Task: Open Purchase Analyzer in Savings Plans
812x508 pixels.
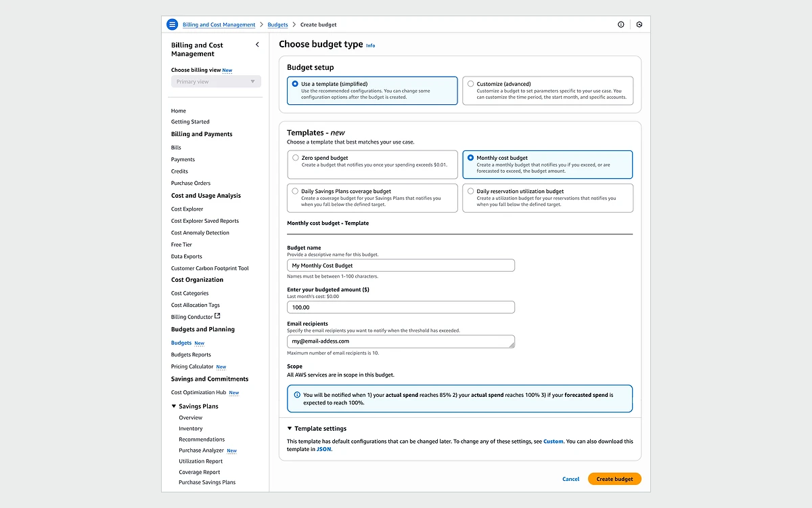Action: coord(201,450)
